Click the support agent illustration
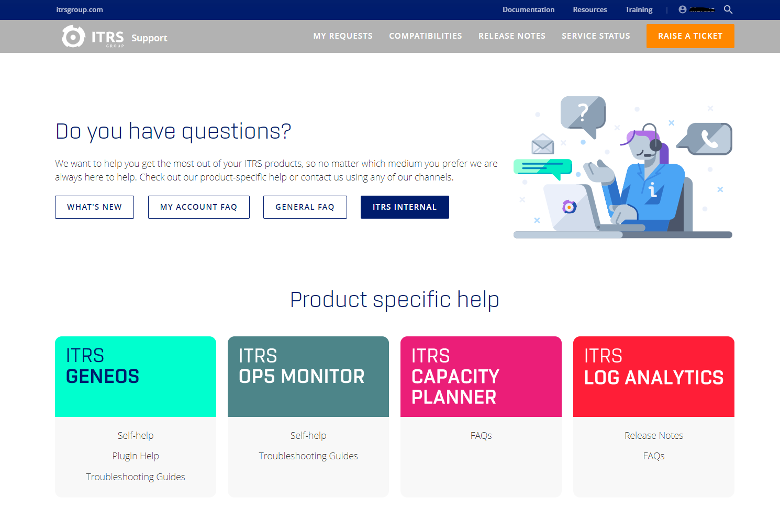The width and height of the screenshot is (780, 532). (x=623, y=167)
